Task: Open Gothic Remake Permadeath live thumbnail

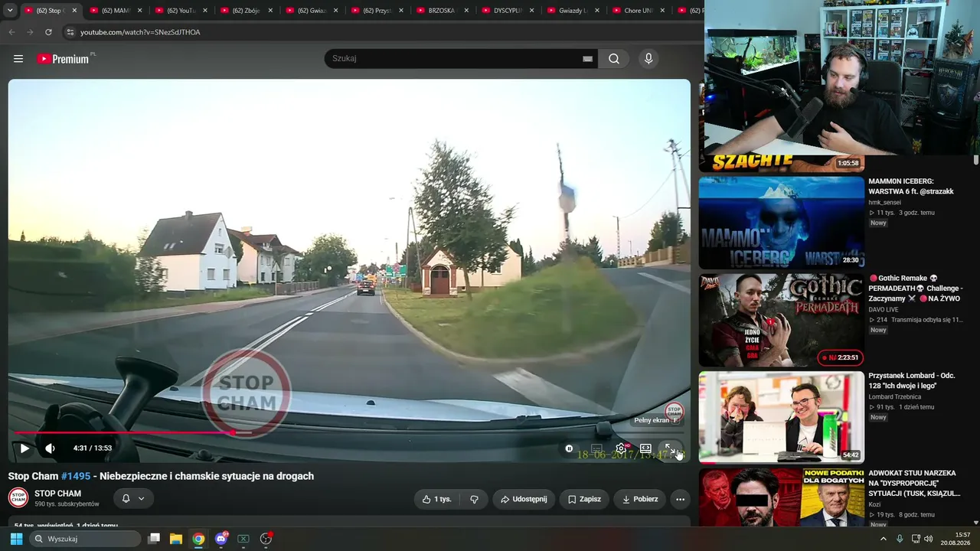Action: [782, 320]
